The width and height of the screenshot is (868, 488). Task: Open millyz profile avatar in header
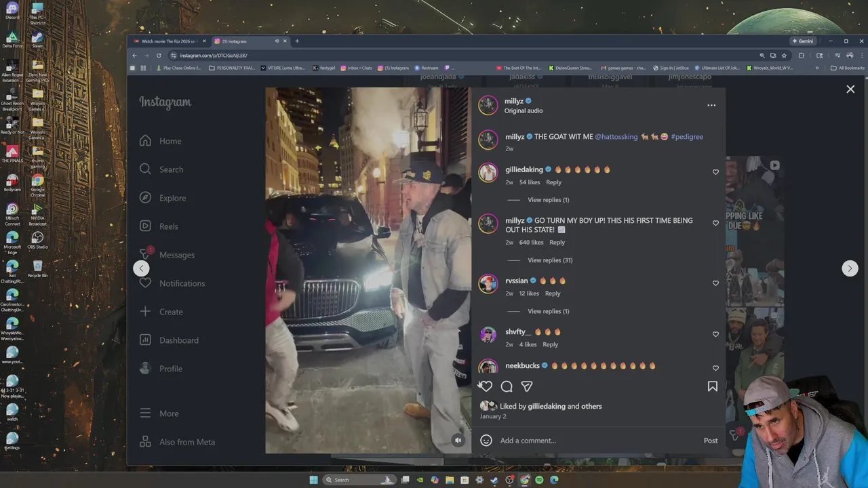click(x=488, y=105)
